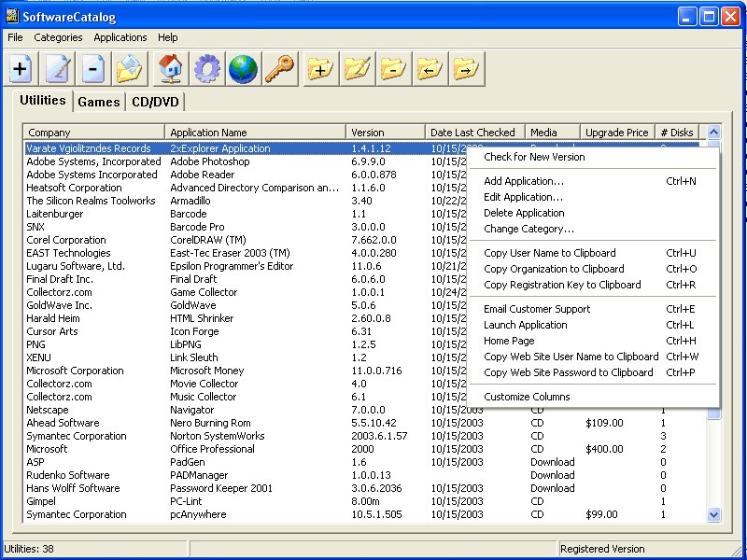747x560 pixels.
Task: Click the SoftwareCatalog title bar app icon
Action: 12,17
